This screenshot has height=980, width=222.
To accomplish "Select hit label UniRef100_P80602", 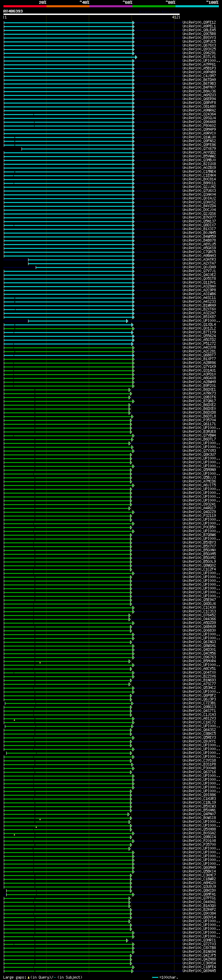I will (199, 126).
